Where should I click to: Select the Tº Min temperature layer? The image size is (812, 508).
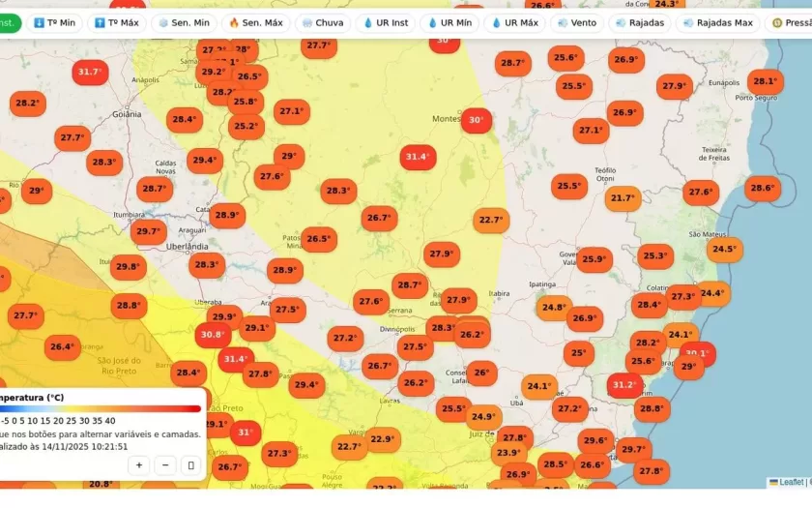[x=53, y=22]
